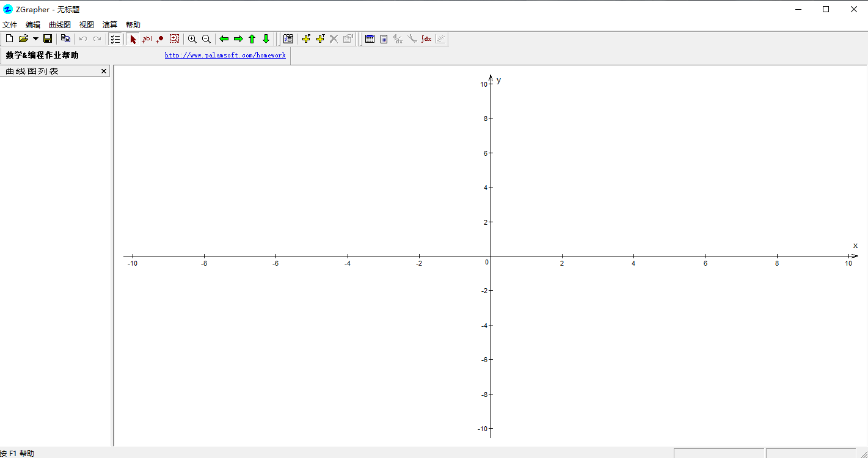Expand the open file dropdown arrow
Image resolution: width=868 pixels, height=458 pixels.
click(35, 38)
